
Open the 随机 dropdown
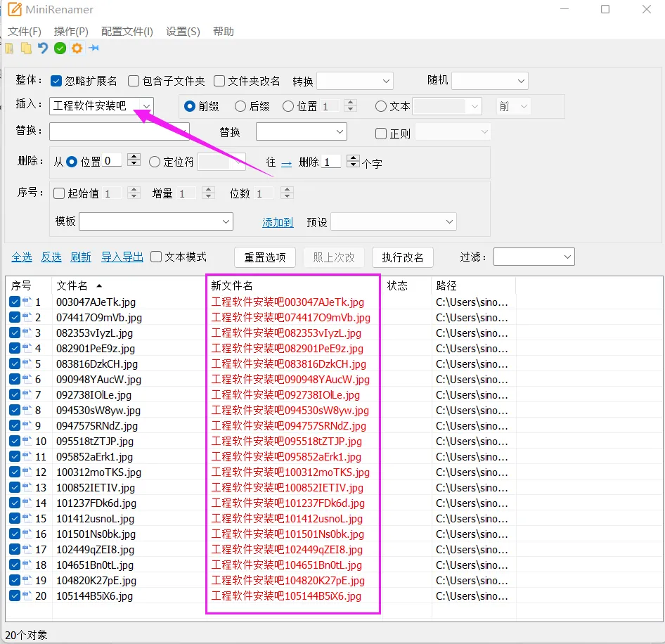(490, 81)
